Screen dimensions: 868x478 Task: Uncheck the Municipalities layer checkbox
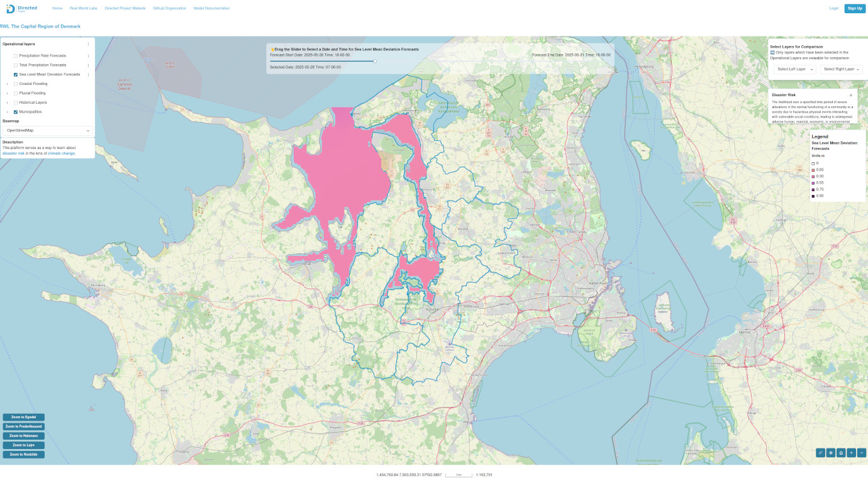point(16,112)
